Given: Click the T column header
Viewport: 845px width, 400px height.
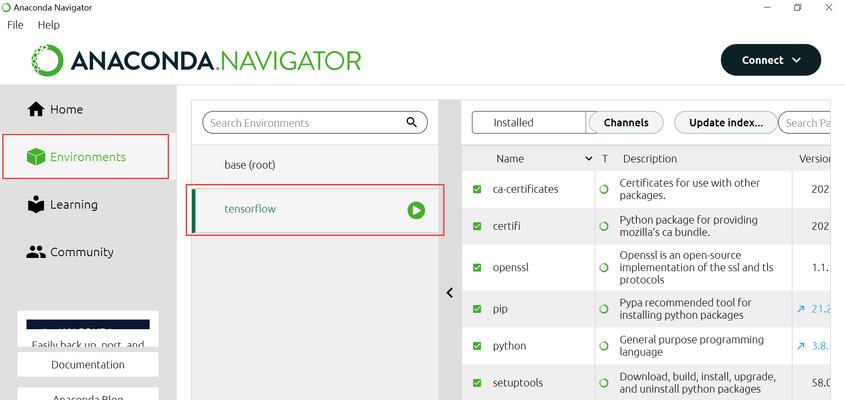Looking at the screenshot, I should (x=605, y=158).
